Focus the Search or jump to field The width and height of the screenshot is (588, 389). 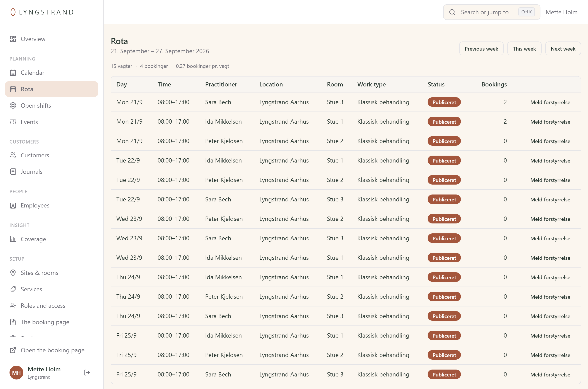(x=492, y=12)
